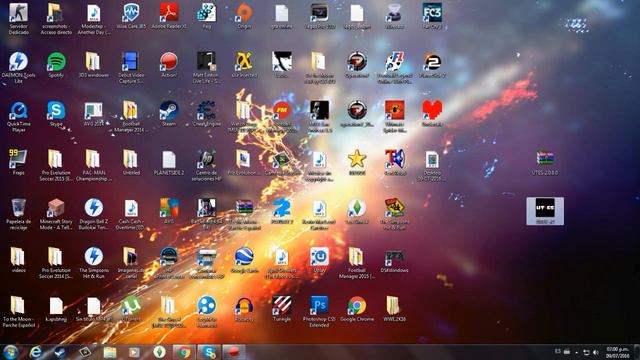Image resolution: width=640 pixels, height=360 pixels.
Task: Open the Dragon Ball Z Budokai Tenkaichi disc image
Action: click(x=93, y=214)
